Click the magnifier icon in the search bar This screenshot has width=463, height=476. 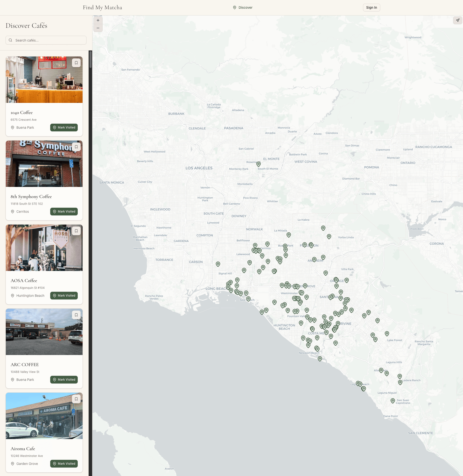[x=11, y=40]
